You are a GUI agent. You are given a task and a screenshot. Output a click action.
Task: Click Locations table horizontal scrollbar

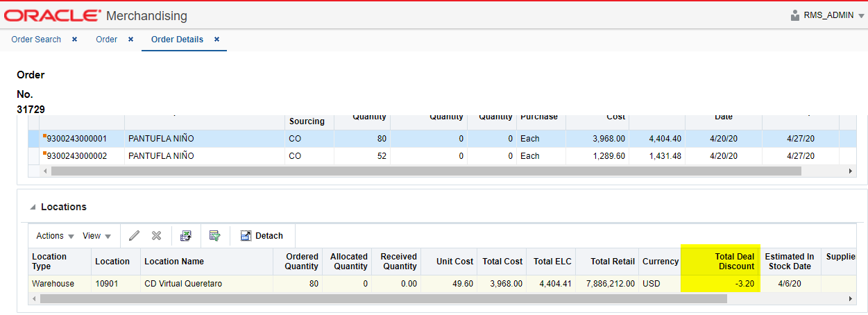[x=383, y=298]
